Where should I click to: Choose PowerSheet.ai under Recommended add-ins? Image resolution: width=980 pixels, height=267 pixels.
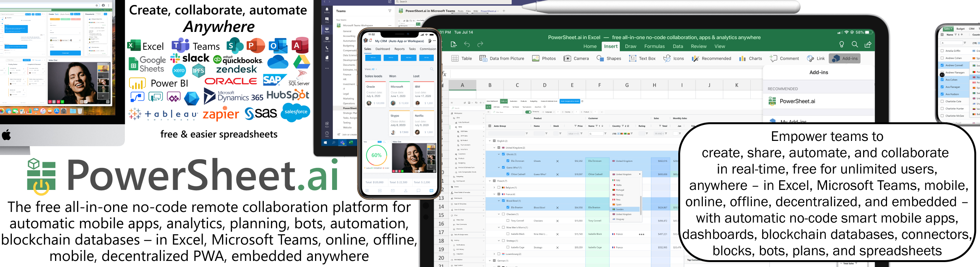tap(819, 101)
